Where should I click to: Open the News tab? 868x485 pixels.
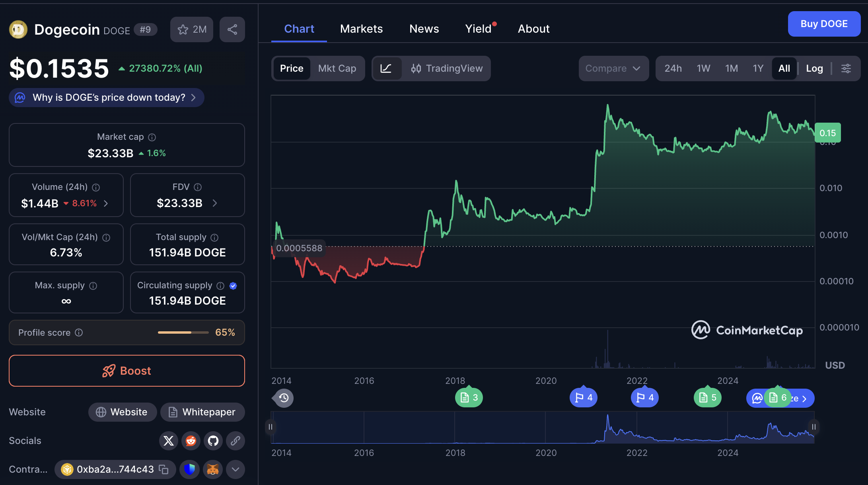[x=424, y=29]
